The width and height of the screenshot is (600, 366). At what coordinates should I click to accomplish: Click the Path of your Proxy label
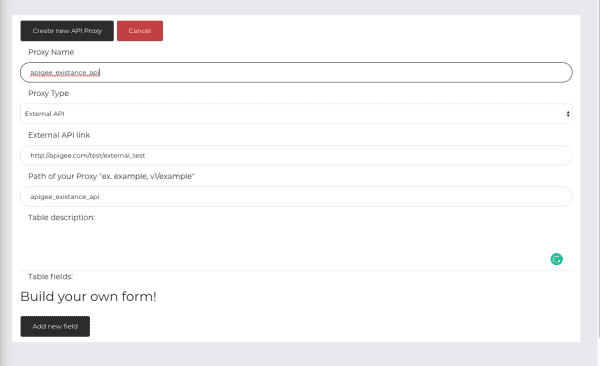coord(111,176)
